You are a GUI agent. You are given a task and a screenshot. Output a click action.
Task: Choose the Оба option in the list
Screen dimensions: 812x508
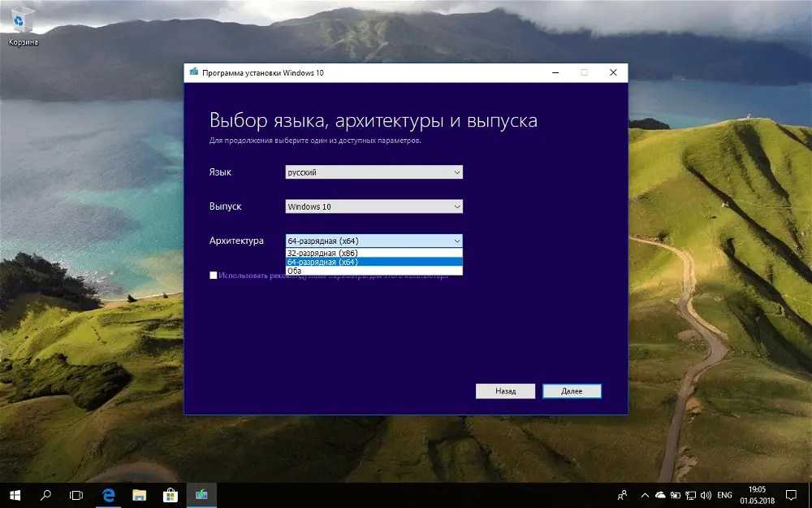(x=374, y=271)
